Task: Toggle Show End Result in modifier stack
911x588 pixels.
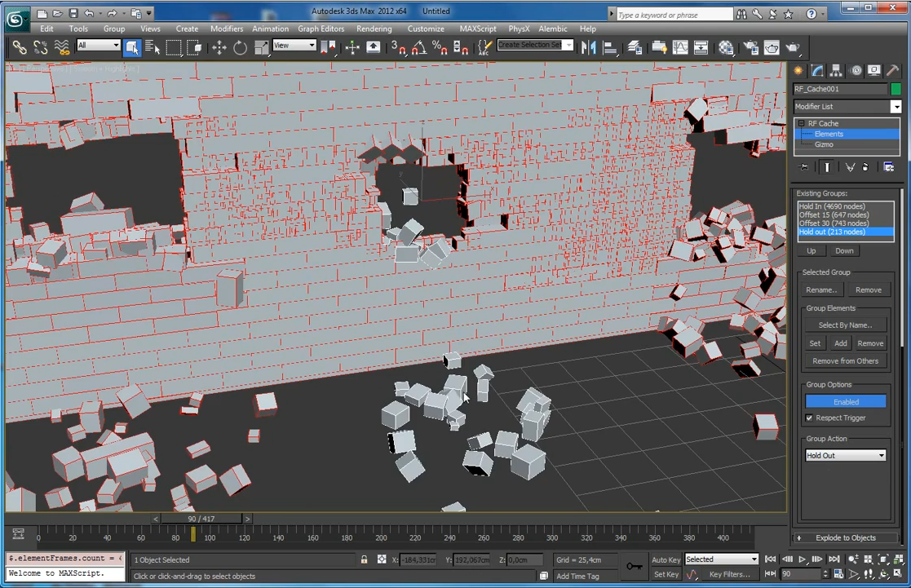Action: click(x=827, y=167)
